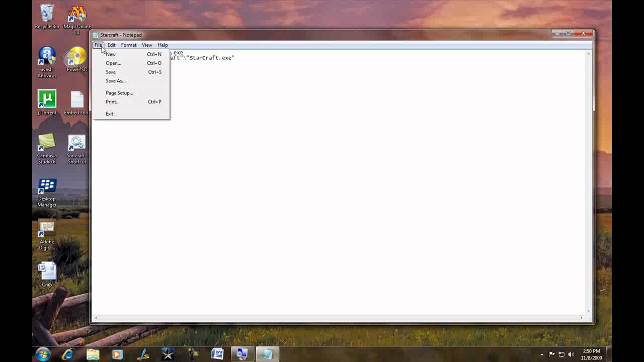This screenshot has height=362, width=644.
Task: Switch to Notepad via taskbar button
Action: coord(267,354)
